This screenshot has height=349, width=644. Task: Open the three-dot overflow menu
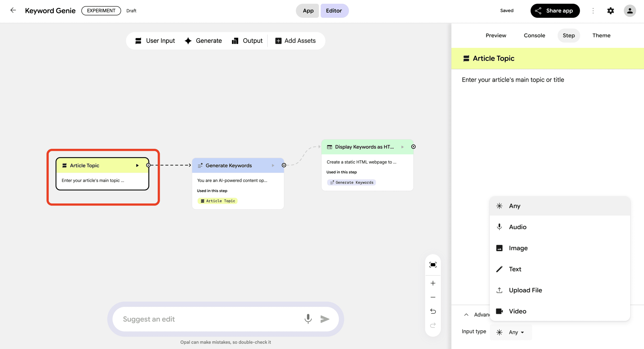click(593, 11)
